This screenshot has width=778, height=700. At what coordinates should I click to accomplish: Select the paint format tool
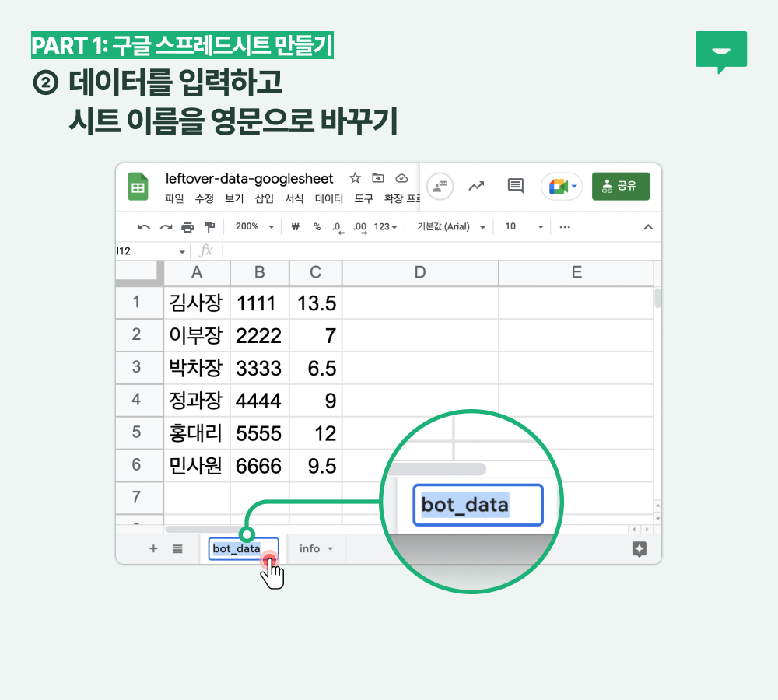tap(210, 227)
